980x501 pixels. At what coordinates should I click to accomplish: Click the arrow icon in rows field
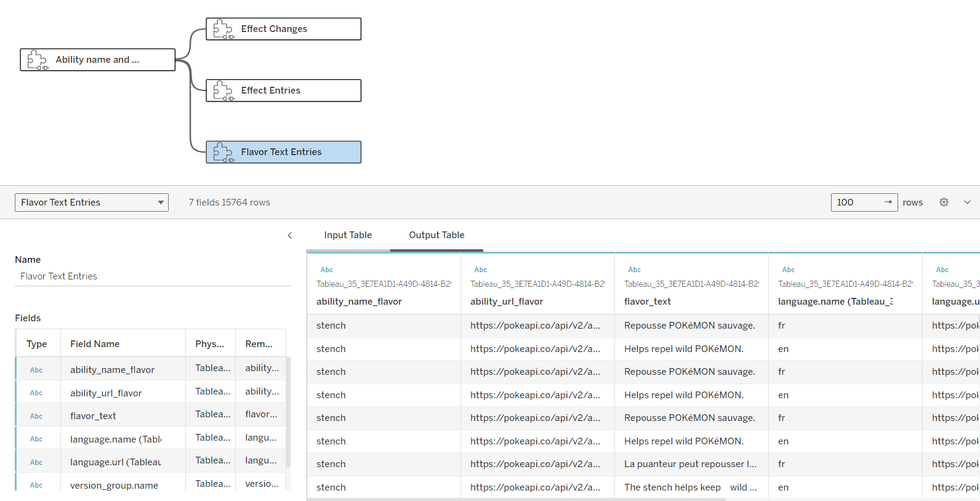tap(888, 202)
